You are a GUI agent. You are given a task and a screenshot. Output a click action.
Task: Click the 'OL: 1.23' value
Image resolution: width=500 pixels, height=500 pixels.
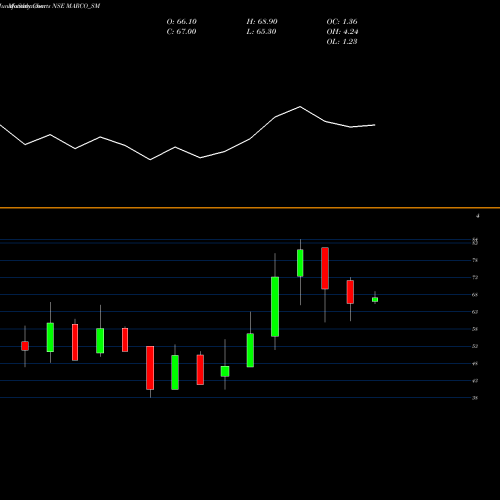pos(342,42)
